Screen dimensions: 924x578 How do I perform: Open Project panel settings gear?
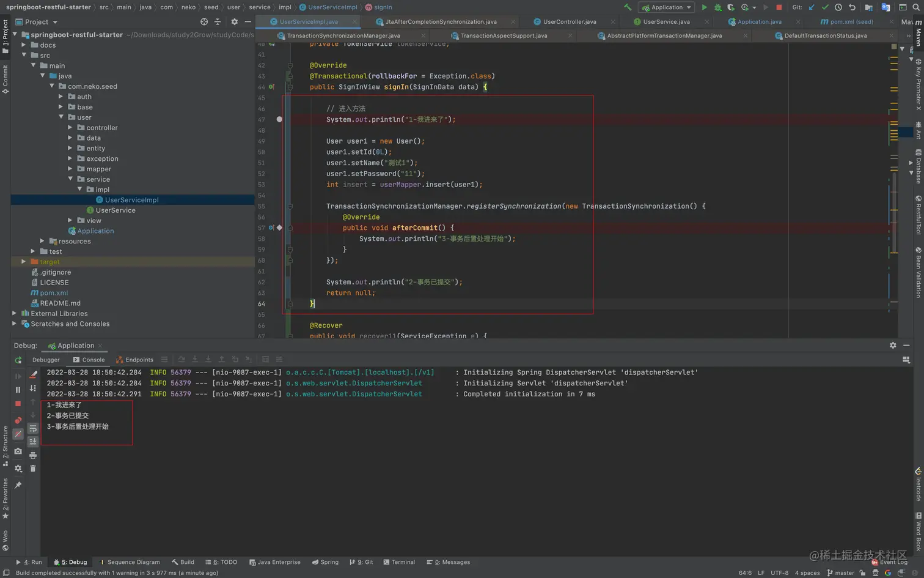point(234,21)
